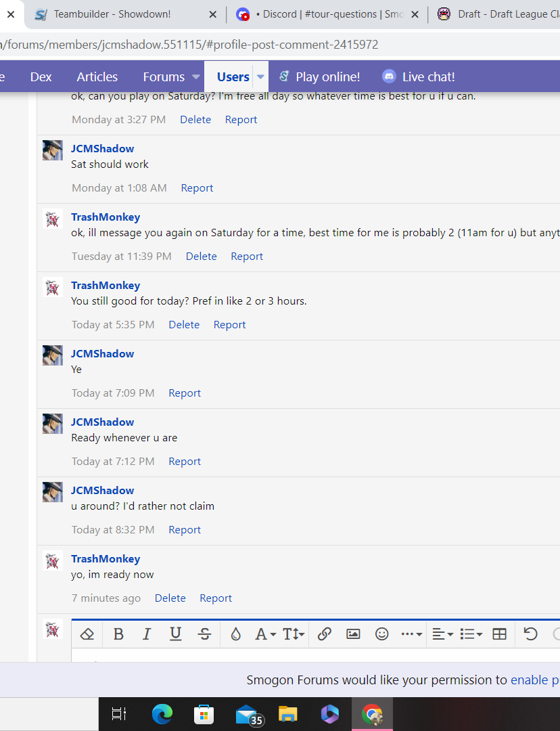This screenshot has height=731, width=560.
Task: Report the 'u around?' comment
Action: click(x=185, y=529)
